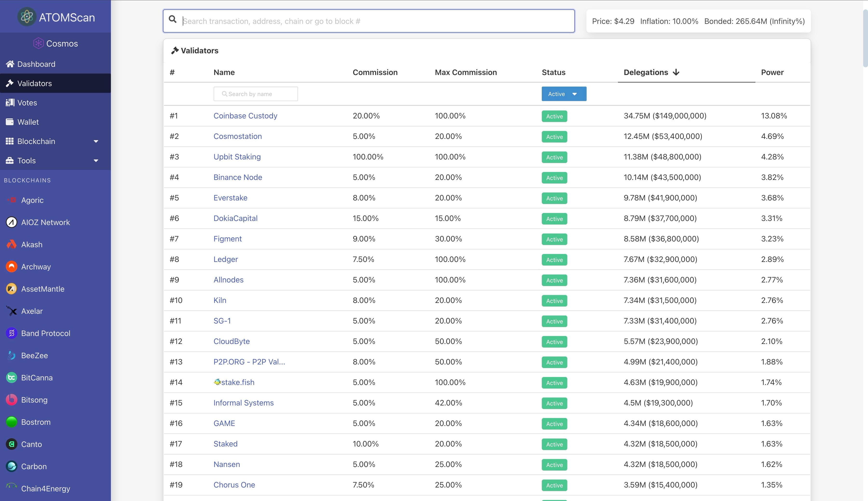Click the Archway blockchain icon
The height and width of the screenshot is (501, 868).
click(x=11, y=267)
